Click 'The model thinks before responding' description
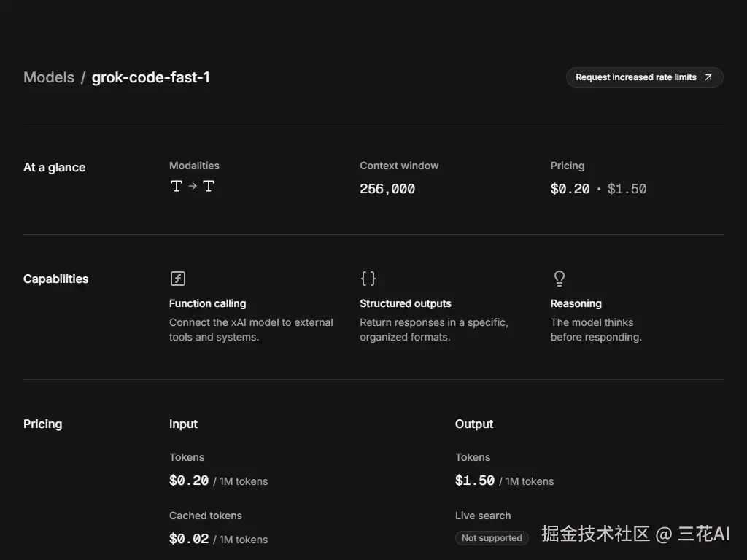 597,330
